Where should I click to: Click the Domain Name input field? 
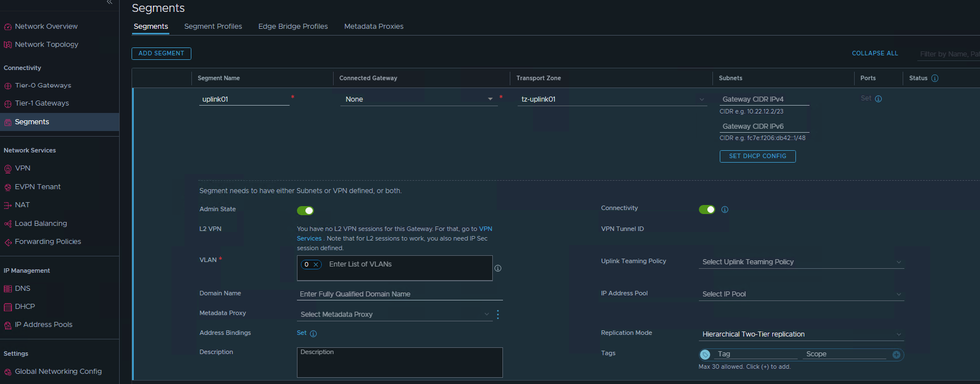click(x=400, y=294)
